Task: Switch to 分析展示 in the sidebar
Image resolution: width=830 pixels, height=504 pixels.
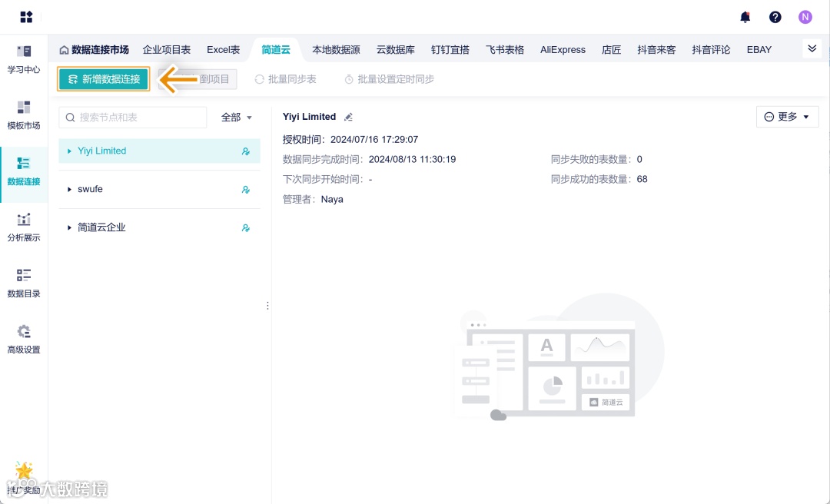Action: click(24, 229)
